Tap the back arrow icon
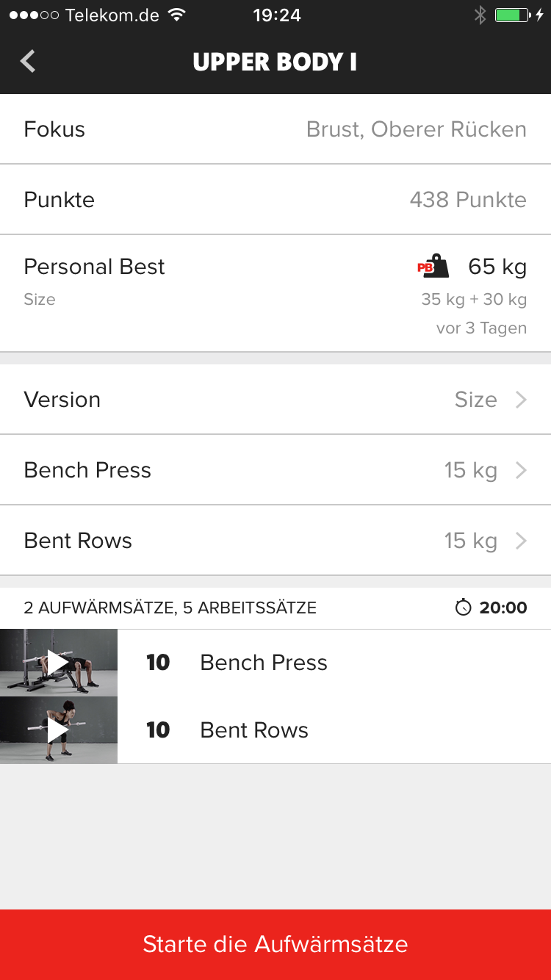551x980 pixels. pyautogui.click(x=28, y=61)
